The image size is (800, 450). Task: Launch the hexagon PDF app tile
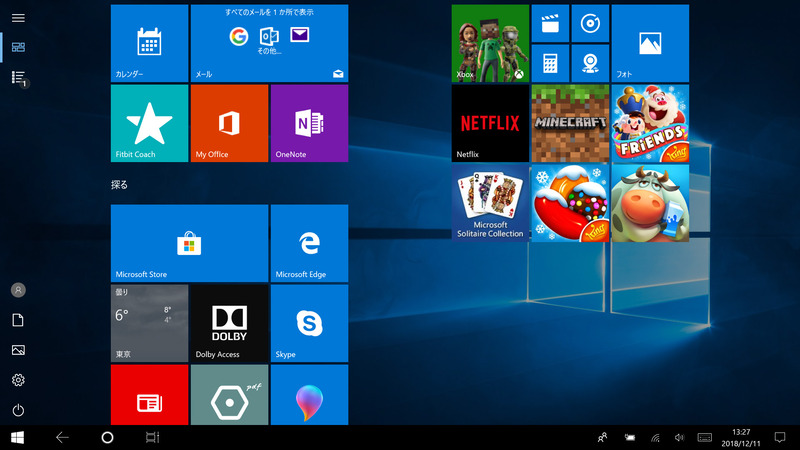click(x=230, y=395)
